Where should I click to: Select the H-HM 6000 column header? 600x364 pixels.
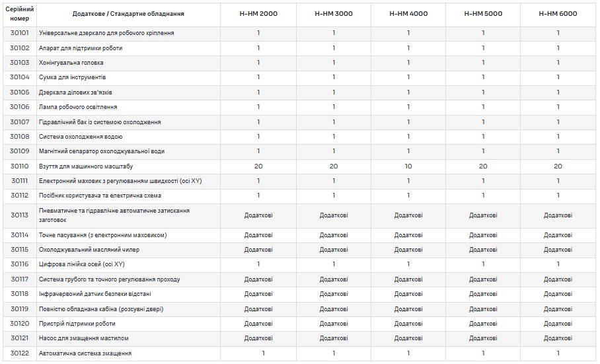coord(558,13)
